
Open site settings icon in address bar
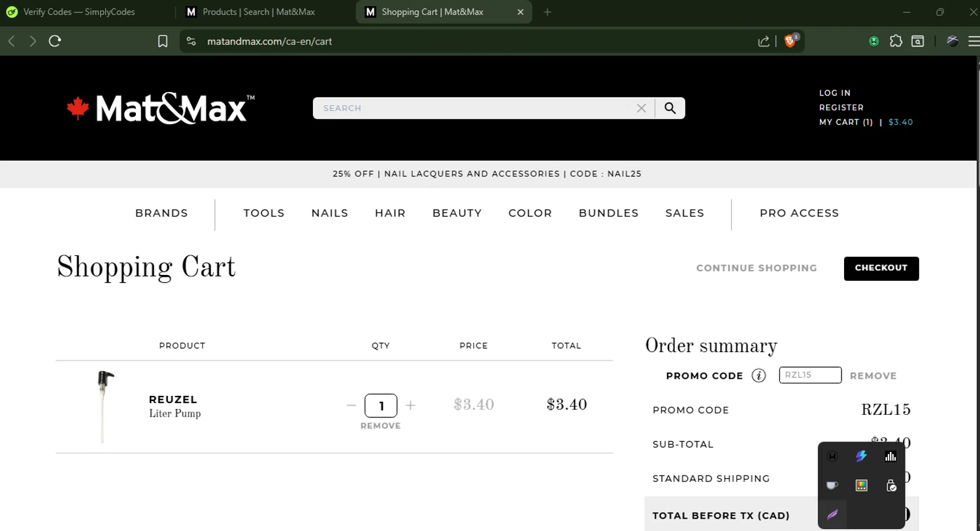click(191, 41)
